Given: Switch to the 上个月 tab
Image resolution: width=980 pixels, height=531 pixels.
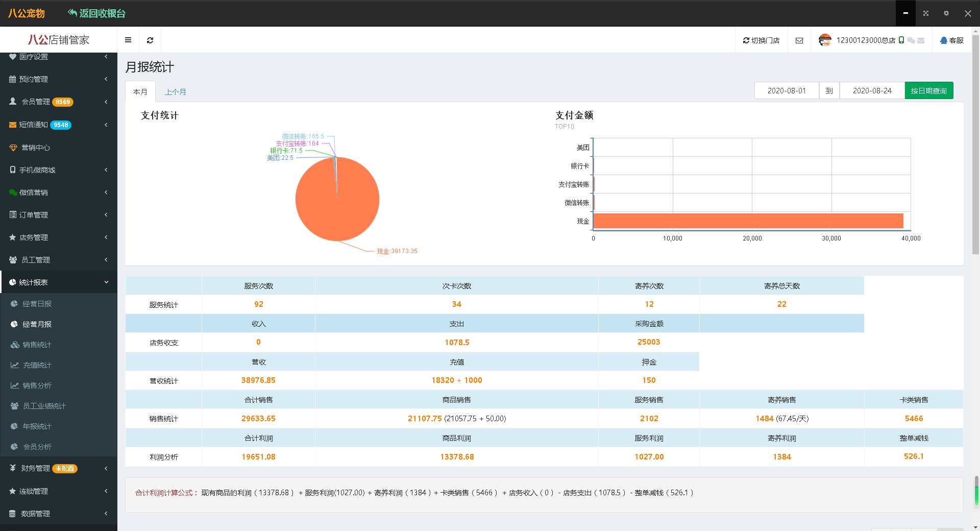Looking at the screenshot, I should 175,92.
